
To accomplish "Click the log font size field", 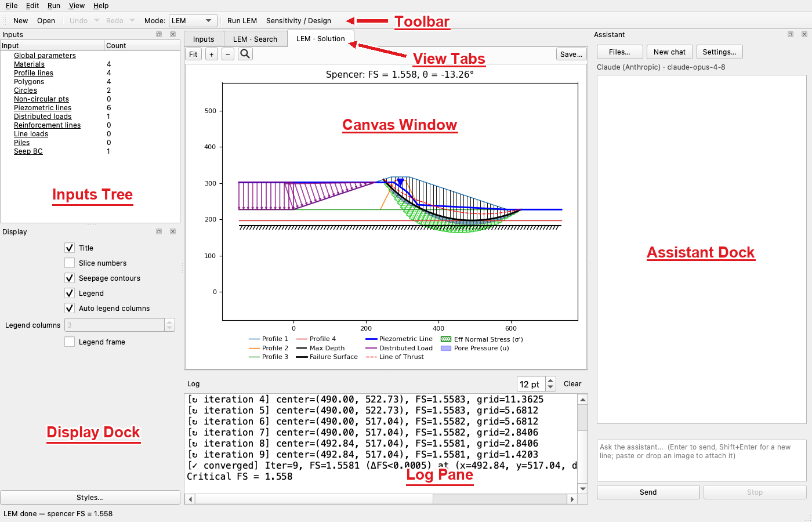I will pyautogui.click(x=531, y=384).
